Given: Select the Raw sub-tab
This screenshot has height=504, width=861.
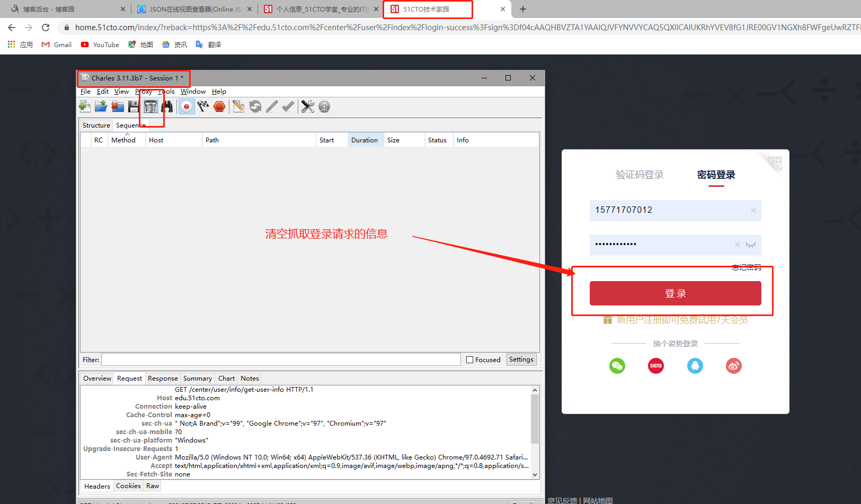Looking at the screenshot, I should [x=153, y=486].
